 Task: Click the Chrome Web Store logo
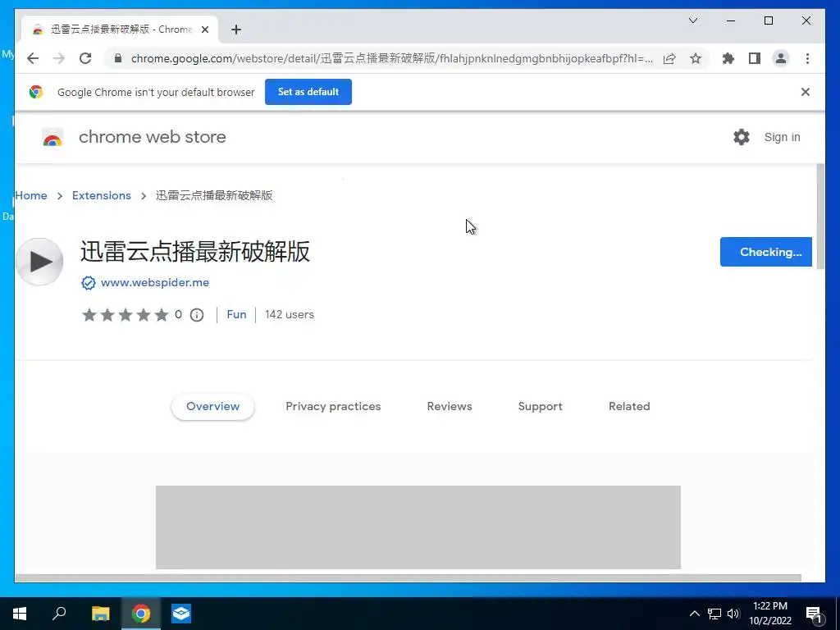pyautogui.click(x=52, y=138)
